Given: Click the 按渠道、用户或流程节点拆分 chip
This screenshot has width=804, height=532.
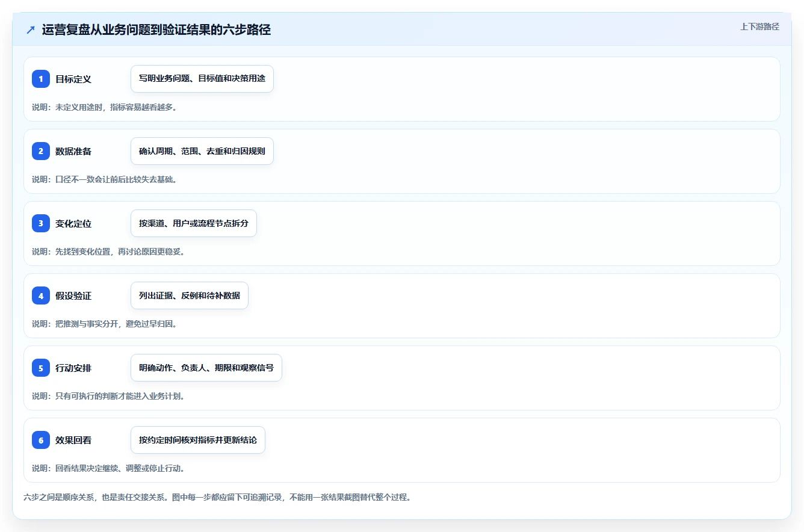Looking at the screenshot, I should coord(194,223).
